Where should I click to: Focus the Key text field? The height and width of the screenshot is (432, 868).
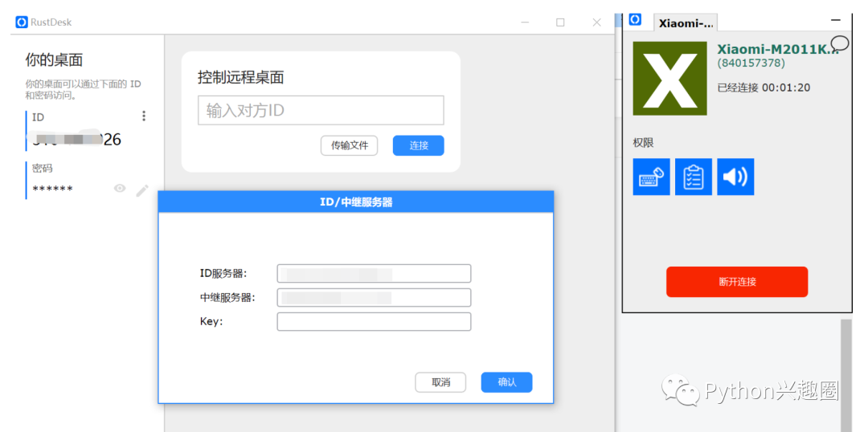pyautogui.click(x=375, y=321)
